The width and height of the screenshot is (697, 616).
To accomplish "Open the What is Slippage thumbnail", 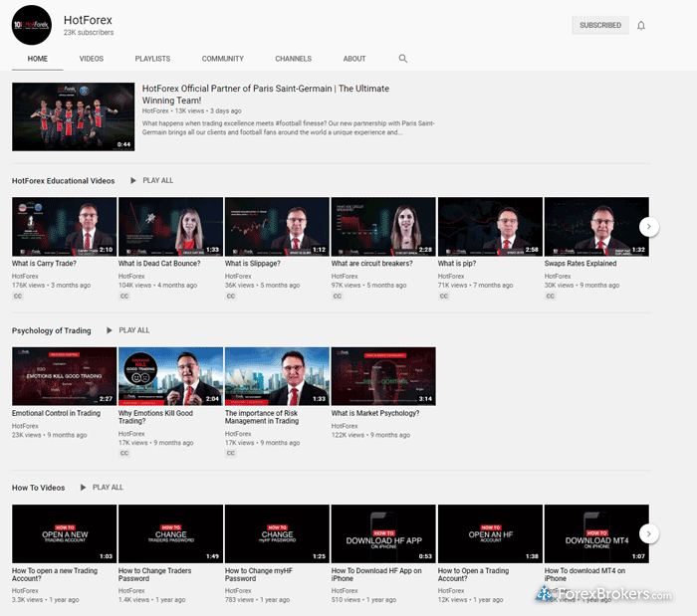I will pos(277,227).
